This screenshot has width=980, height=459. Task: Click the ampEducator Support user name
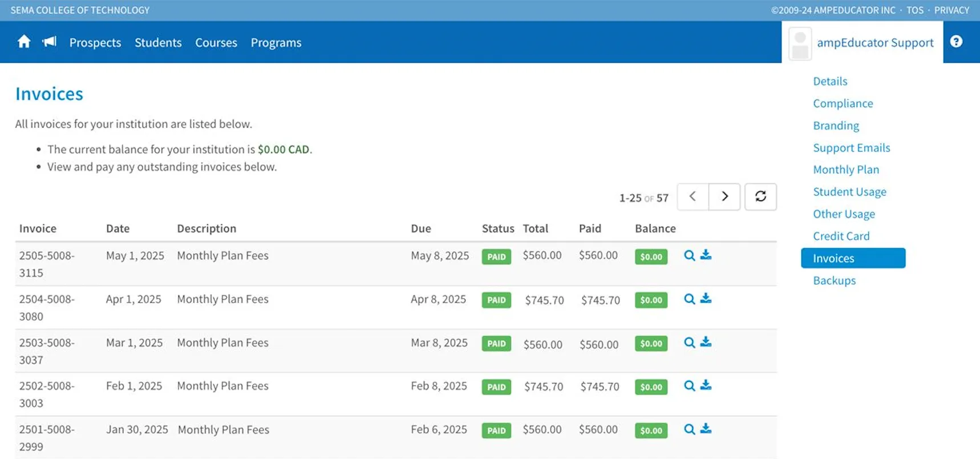click(875, 43)
